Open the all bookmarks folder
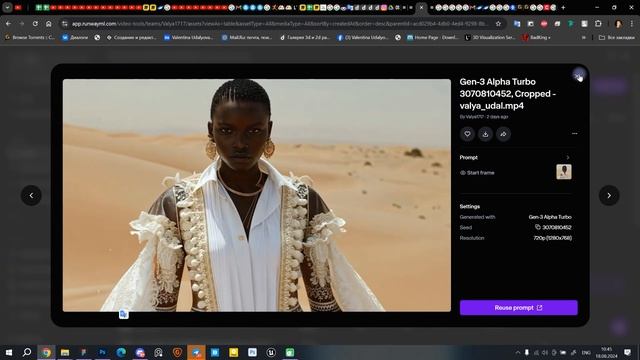640x360 pixels. tap(616, 37)
